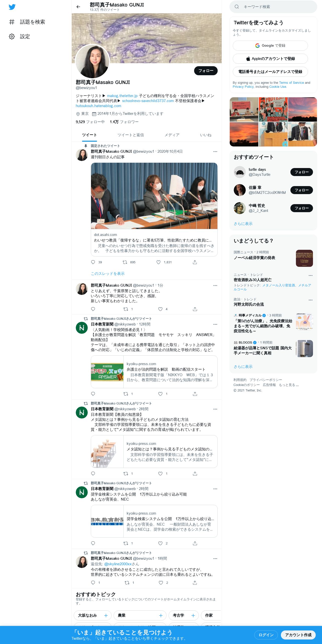The width and height of the screenshot is (322, 644).
Task: Follow 佐藤 章 account
Action: [x=301, y=190]
